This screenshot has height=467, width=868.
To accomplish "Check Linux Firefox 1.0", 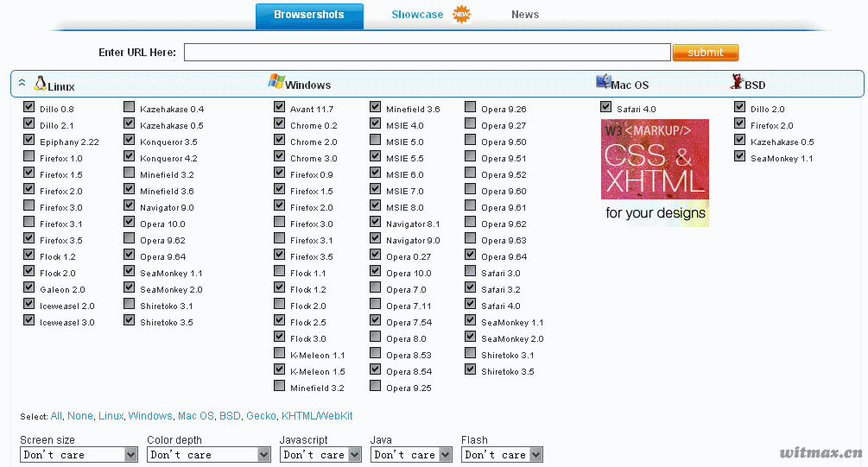I will tap(29, 155).
